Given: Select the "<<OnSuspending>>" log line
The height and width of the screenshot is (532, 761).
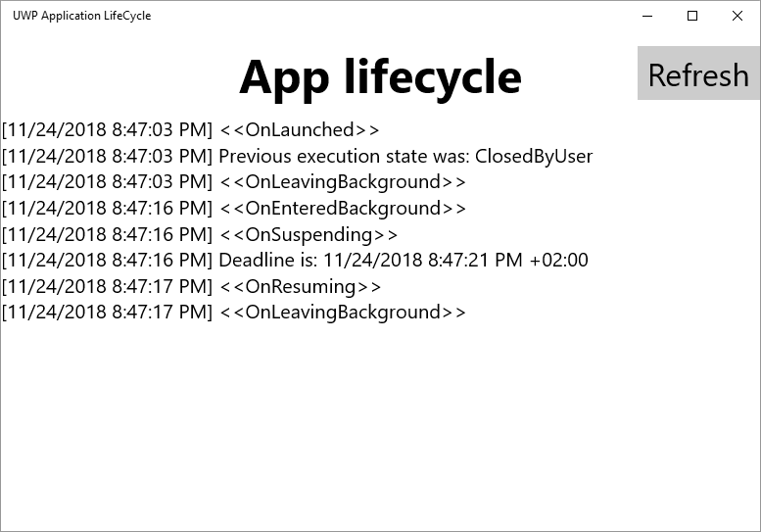Looking at the screenshot, I should coord(200,234).
